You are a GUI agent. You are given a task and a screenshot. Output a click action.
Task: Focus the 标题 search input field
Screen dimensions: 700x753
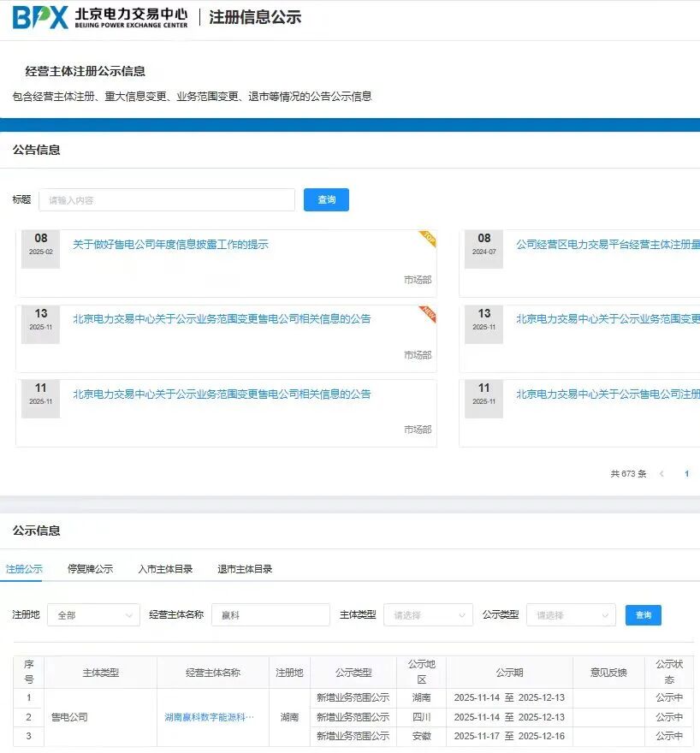(167, 200)
